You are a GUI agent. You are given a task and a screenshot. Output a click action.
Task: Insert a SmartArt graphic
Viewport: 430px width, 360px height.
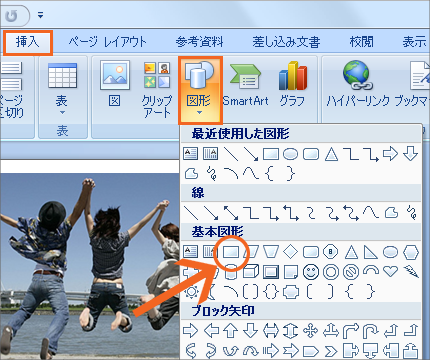tap(245, 83)
